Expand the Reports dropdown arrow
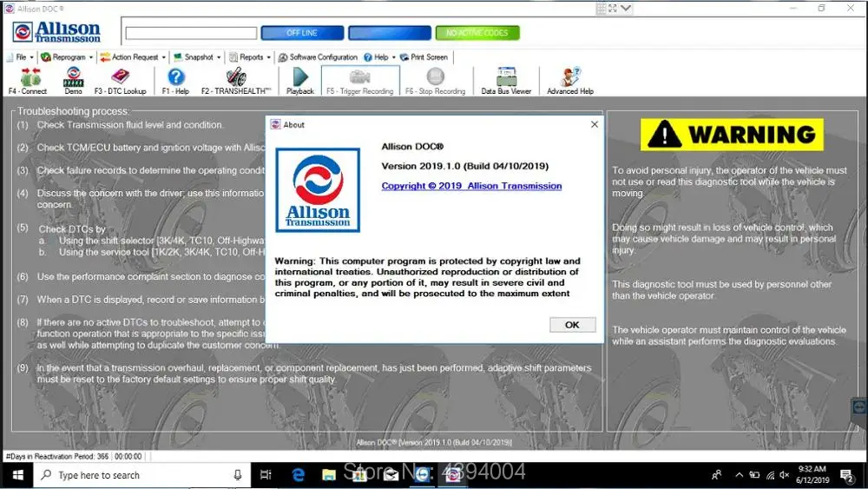This screenshot has width=868, height=489. 268,57
